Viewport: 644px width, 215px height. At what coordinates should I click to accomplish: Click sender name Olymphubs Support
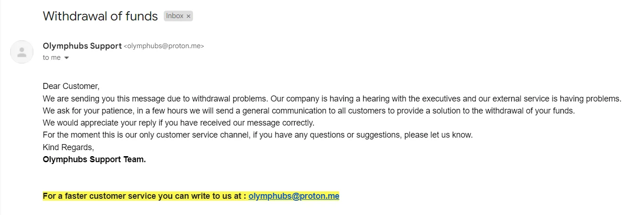tap(82, 46)
